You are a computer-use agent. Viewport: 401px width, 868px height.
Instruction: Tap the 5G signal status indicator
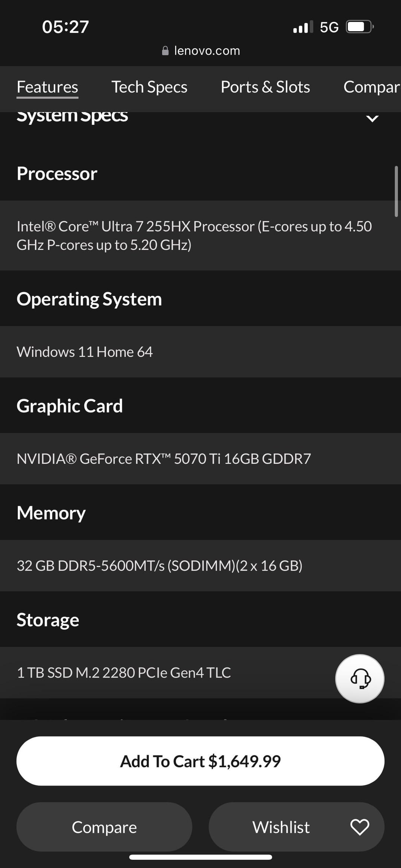point(329,27)
